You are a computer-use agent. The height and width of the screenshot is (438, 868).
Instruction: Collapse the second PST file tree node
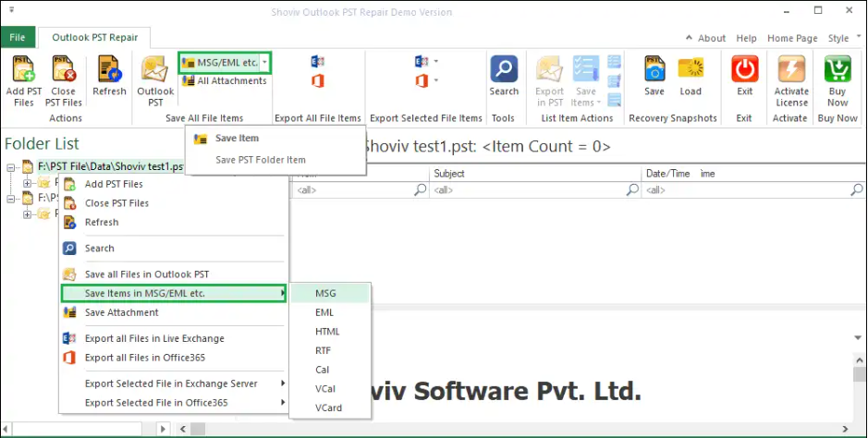[x=11, y=198]
